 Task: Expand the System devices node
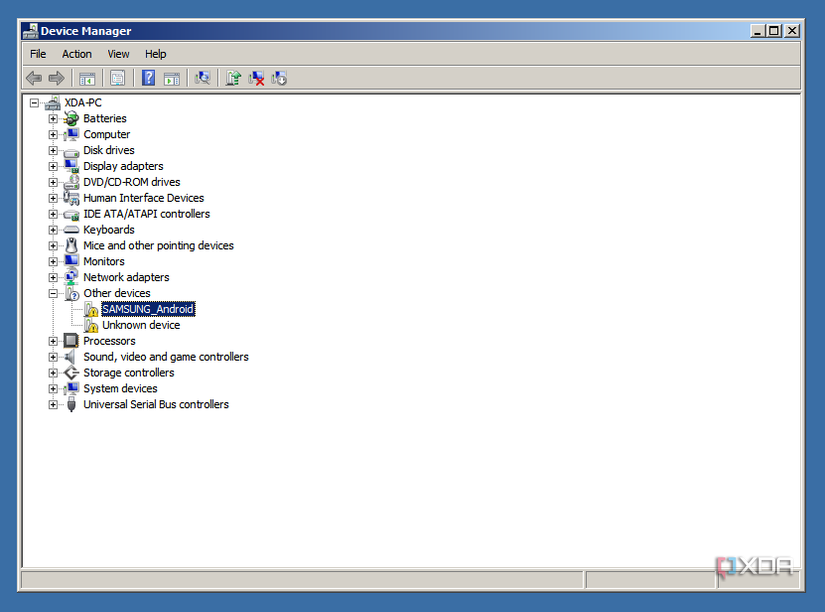(x=53, y=389)
